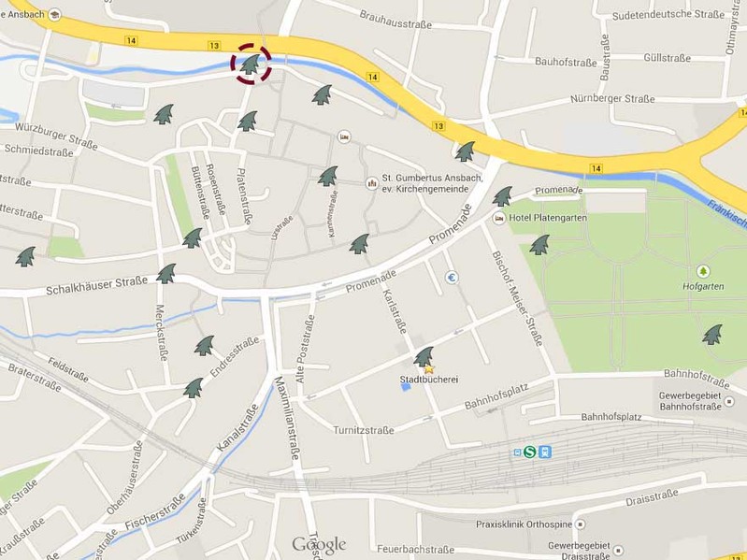Click the tree marker on the highway near Promenade

[465, 151]
